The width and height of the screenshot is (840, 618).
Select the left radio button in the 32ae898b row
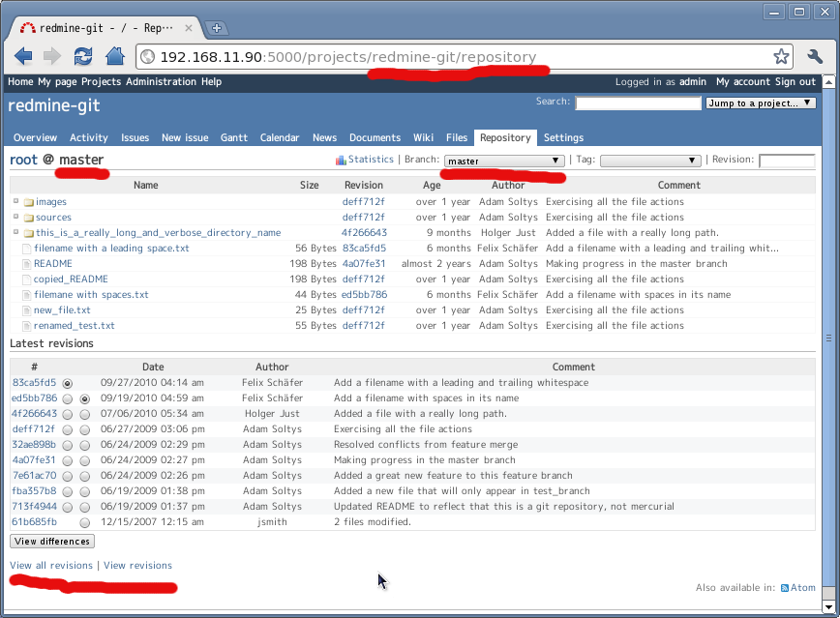pos(67,446)
